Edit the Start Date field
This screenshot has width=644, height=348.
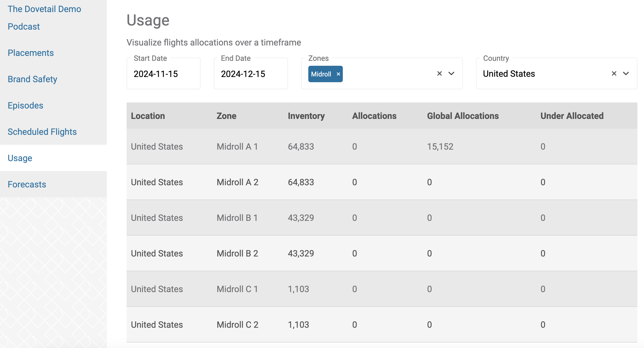[164, 74]
